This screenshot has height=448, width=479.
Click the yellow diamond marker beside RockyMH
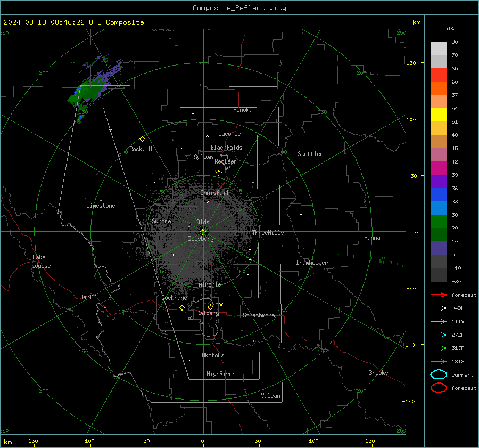(x=142, y=139)
